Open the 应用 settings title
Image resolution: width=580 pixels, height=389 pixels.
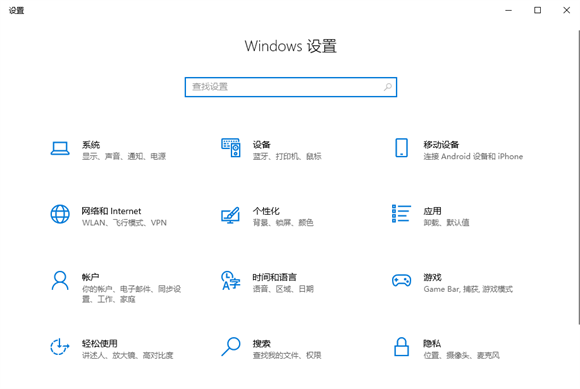pyautogui.click(x=432, y=211)
